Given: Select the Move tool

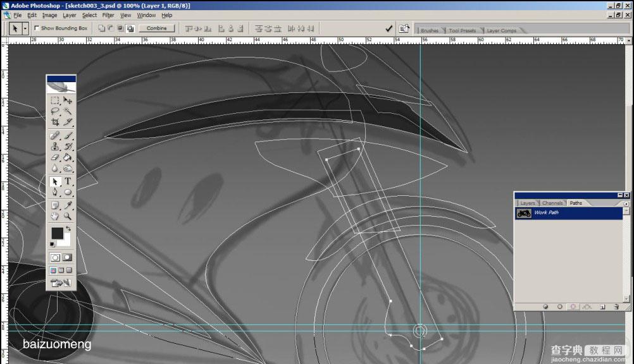Looking at the screenshot, I should (x=68, y=100).
